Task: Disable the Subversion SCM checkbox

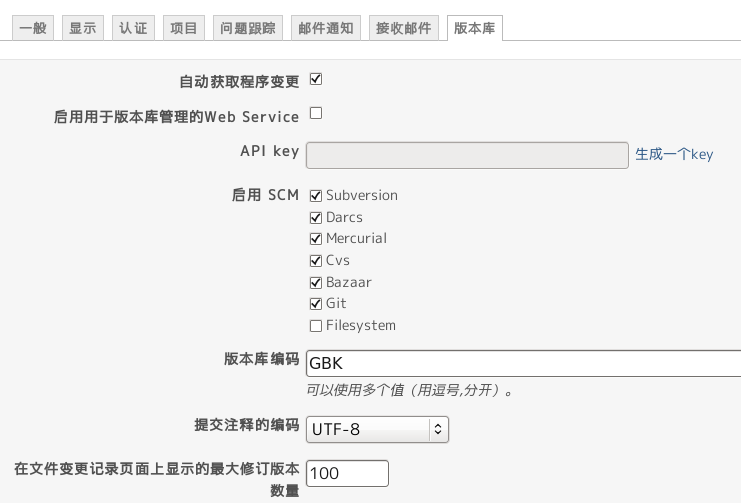Action: (316, 195)
